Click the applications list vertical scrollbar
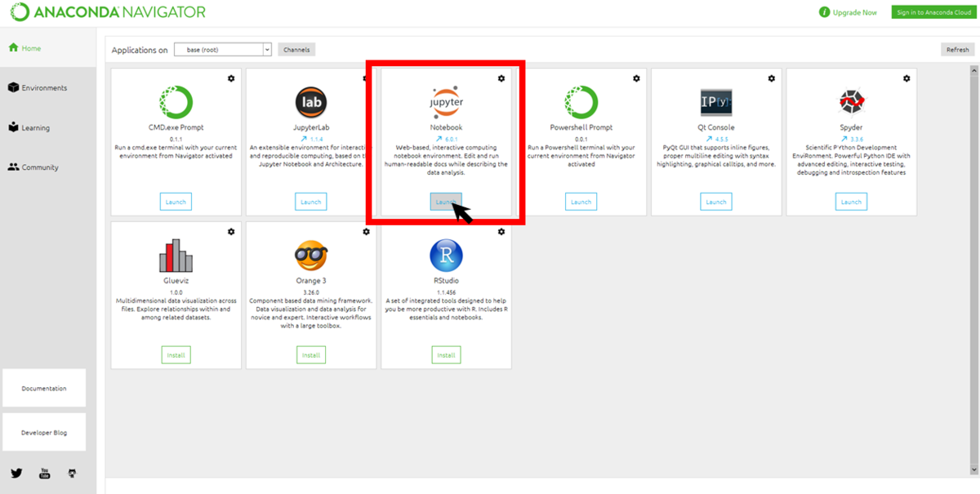 (973, 269)
